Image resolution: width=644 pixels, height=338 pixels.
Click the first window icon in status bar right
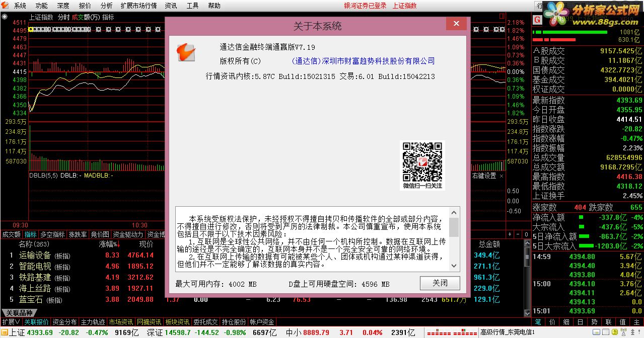596,332
